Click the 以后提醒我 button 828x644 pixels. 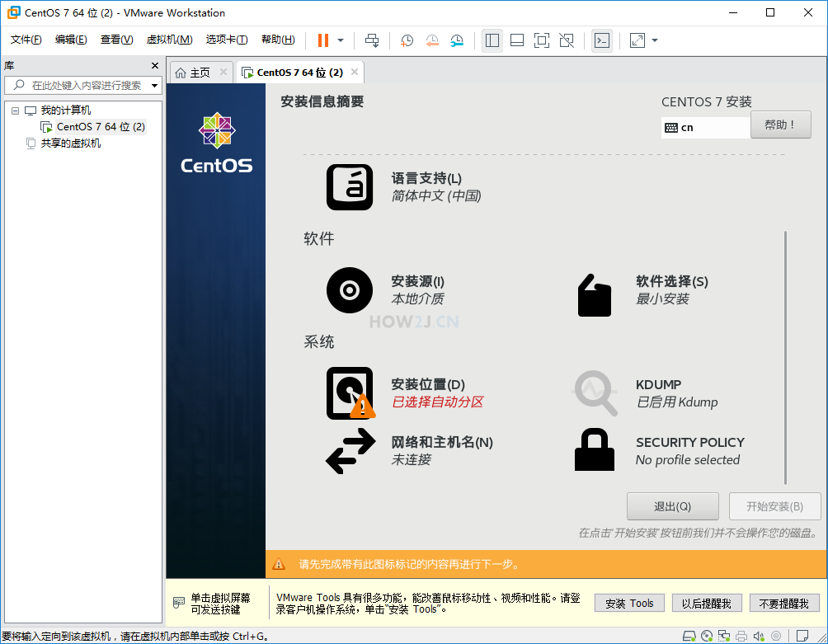coord(707,603)
